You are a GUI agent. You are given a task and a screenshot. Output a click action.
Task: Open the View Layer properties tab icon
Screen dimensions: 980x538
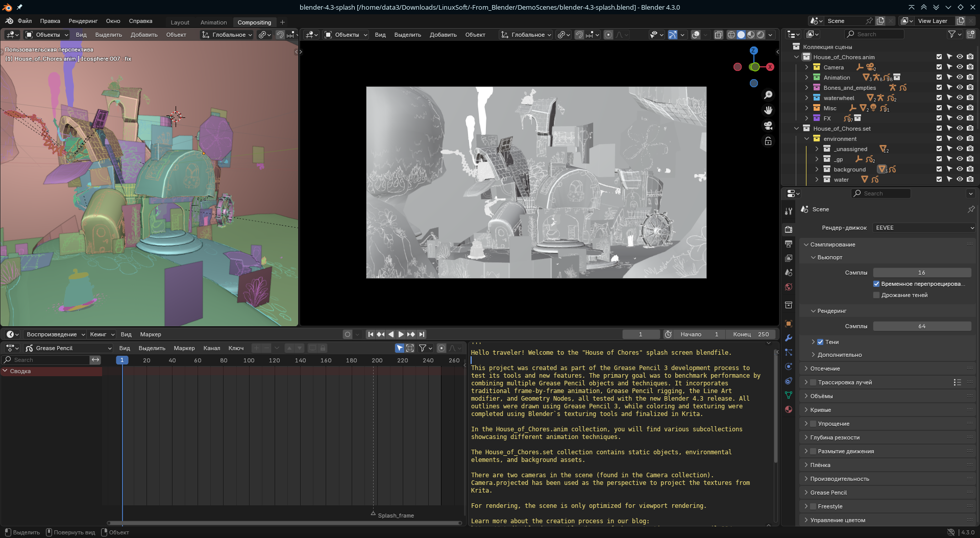tap(789, 258)
